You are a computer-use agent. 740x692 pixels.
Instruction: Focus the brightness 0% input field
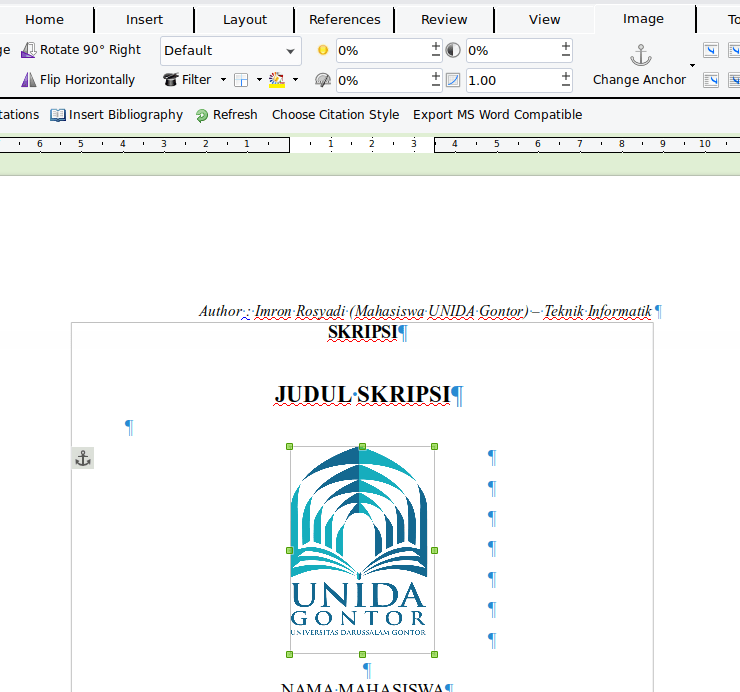(x=383, y=51)
